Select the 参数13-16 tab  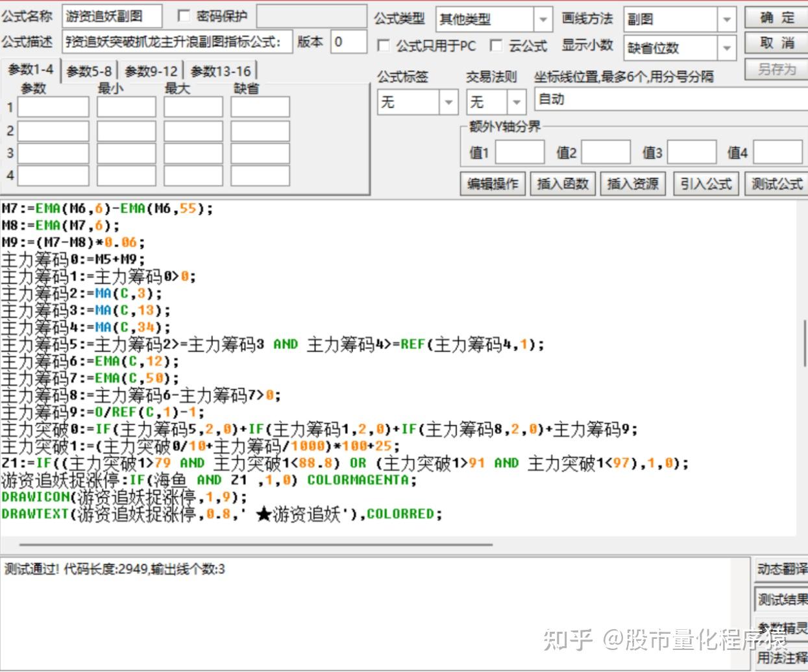pyautogui.click(x=221, y=71)
